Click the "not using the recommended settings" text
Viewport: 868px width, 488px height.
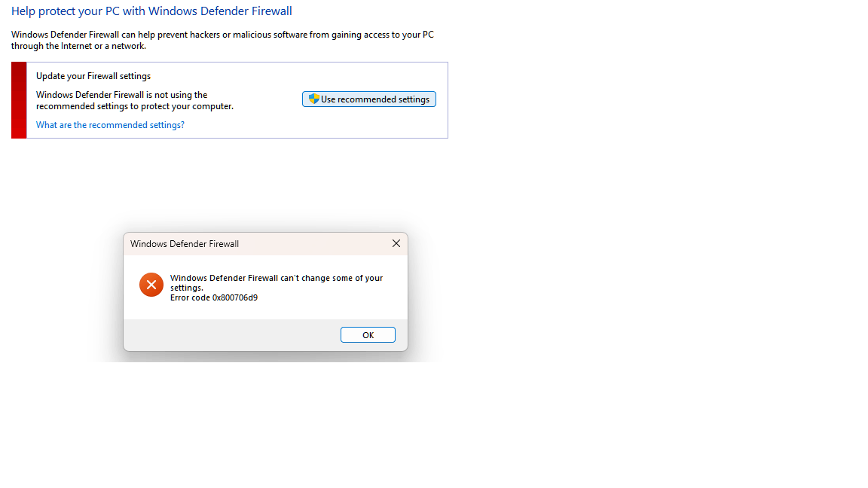(x=135, y=101)
